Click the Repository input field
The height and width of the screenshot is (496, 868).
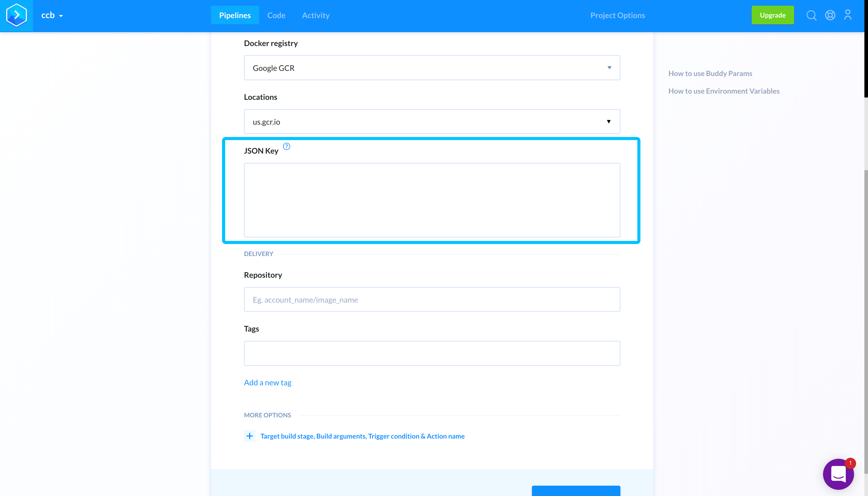click(x=432, y=299)
